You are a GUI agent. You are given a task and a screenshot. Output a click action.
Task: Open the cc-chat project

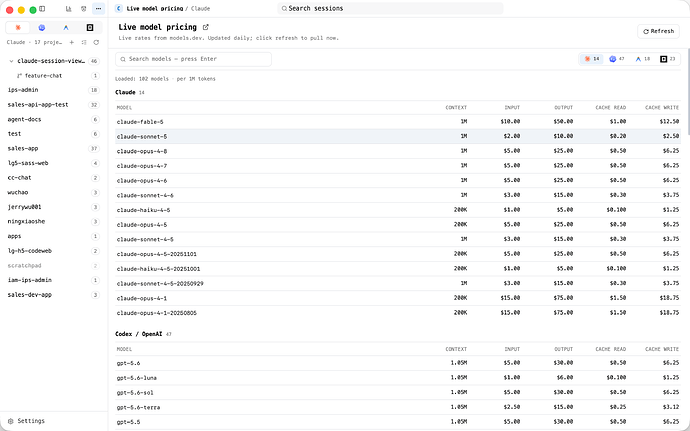(54, 178)
